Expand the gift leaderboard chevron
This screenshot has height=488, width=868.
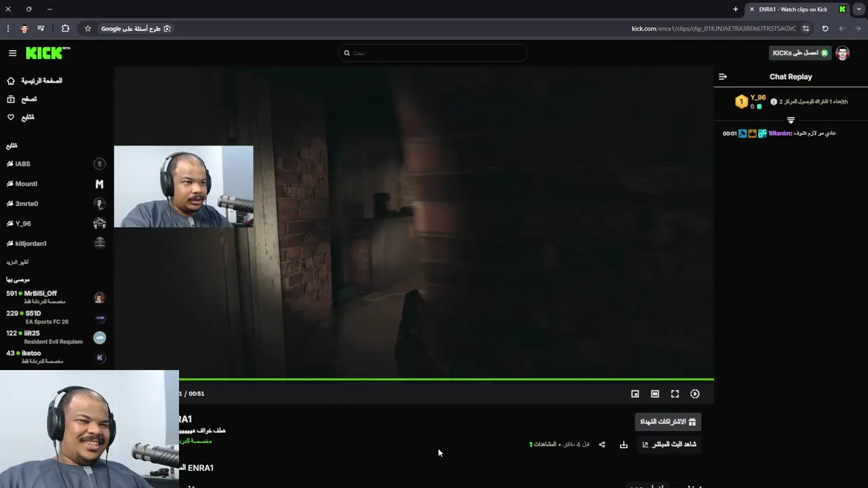coord(791,120)
